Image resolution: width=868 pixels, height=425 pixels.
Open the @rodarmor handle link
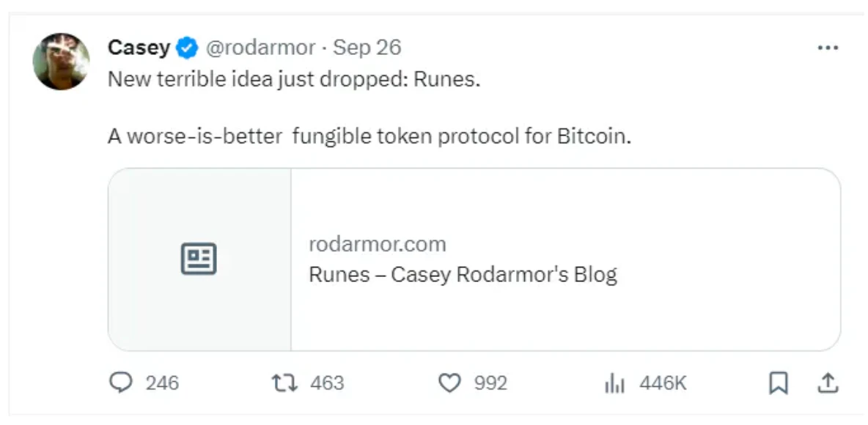[x=260, y=48]
